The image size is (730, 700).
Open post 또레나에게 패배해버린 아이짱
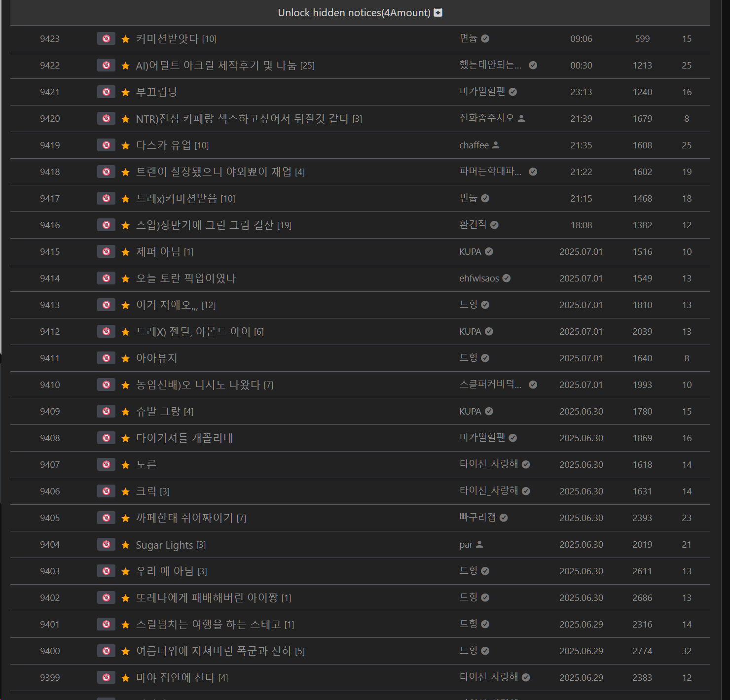tap(207, 597)
